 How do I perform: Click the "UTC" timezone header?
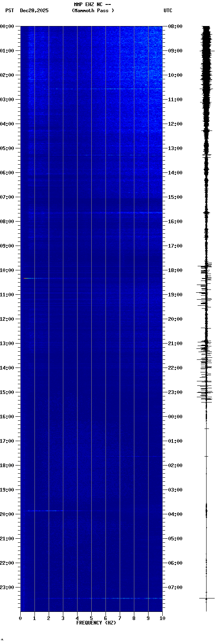tap(168, 11)
